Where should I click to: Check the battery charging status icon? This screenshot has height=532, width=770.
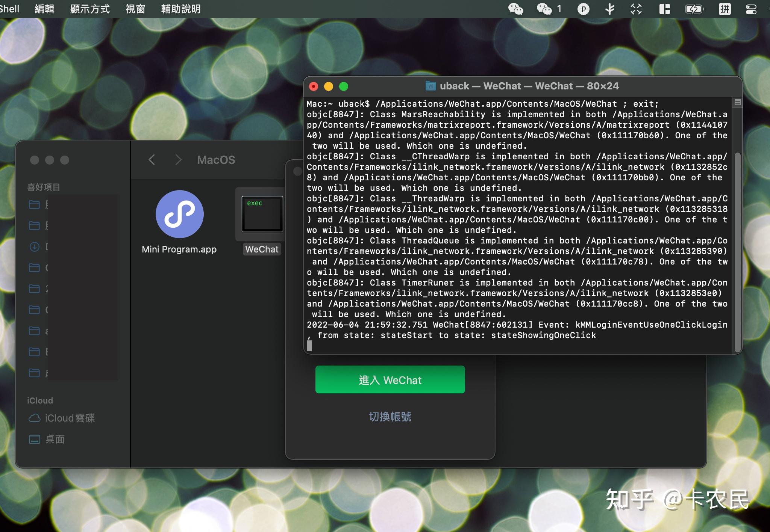(694, 9)
